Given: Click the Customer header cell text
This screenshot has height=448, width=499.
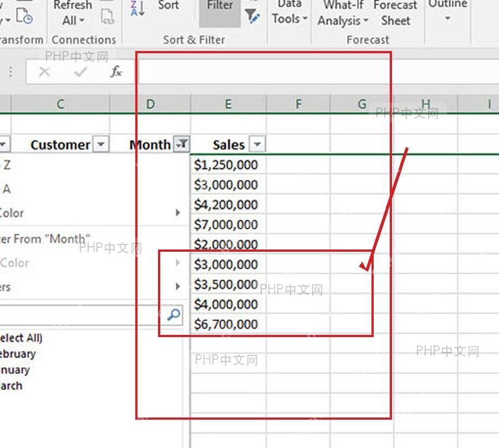Looking at the screenshot, I should click(60, 145).
